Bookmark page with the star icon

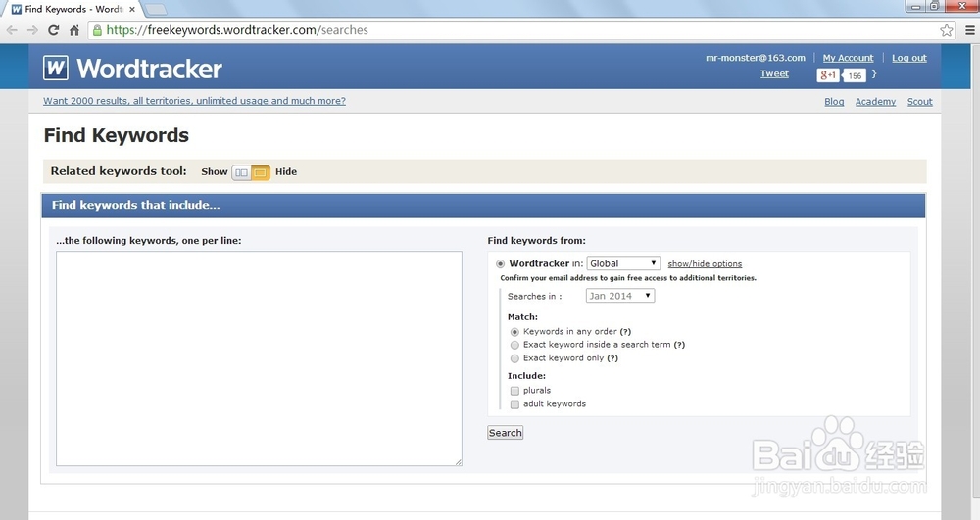coord(947,30)
